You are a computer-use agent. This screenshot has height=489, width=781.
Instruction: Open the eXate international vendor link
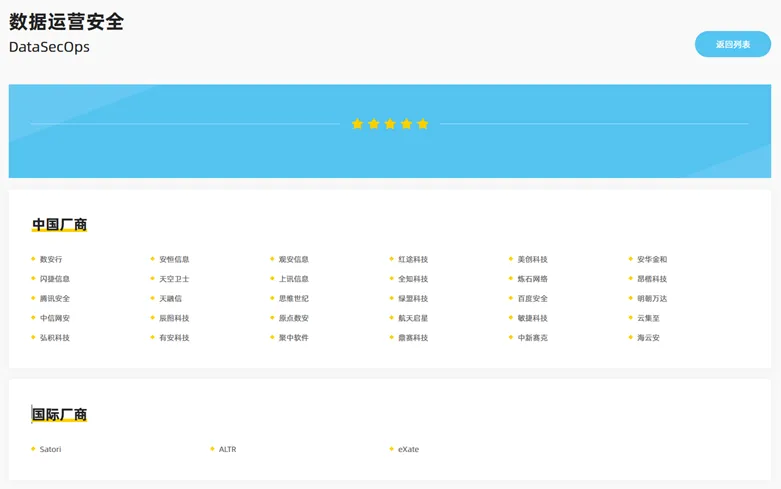[408, 449]
